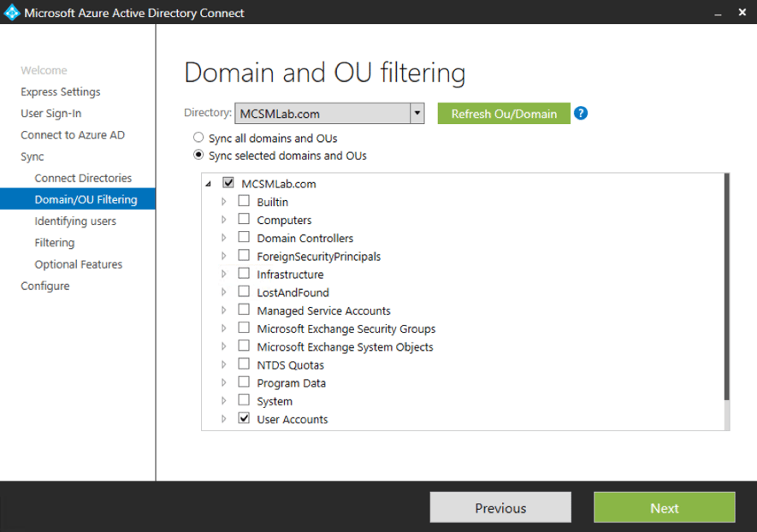757x532 pixels.
Task: Go to the Welcome step
Action: click(x=44, y=70)
